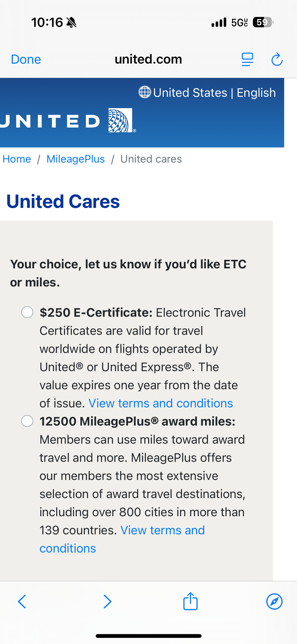Select the $250 E-Certificate radio option
This screenshot has height=644, width=297.
27,312
